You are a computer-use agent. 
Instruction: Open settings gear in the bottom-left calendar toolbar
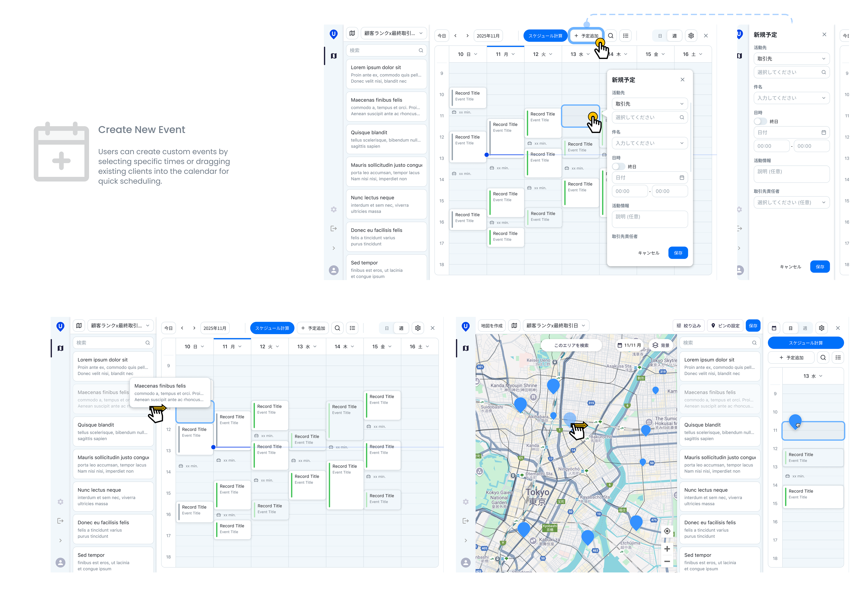pos(418,328)
